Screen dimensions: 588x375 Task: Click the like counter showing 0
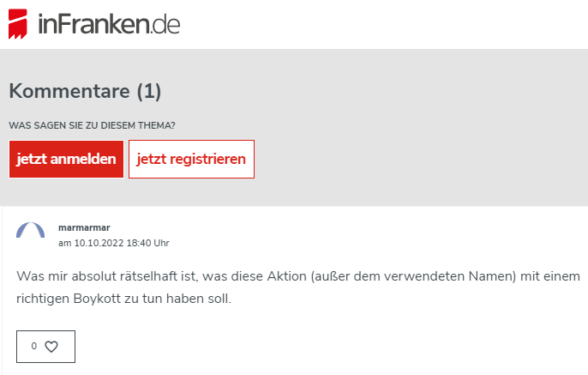(x=34, y=347)
